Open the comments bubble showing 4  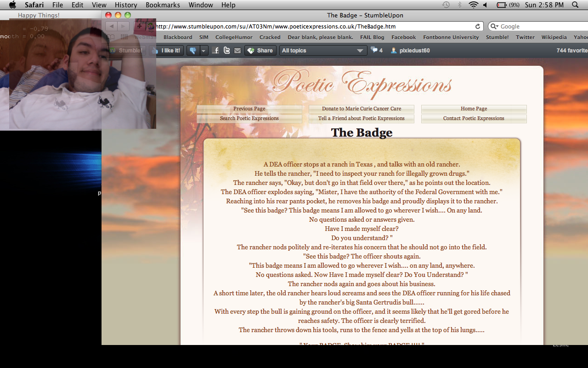377,50
